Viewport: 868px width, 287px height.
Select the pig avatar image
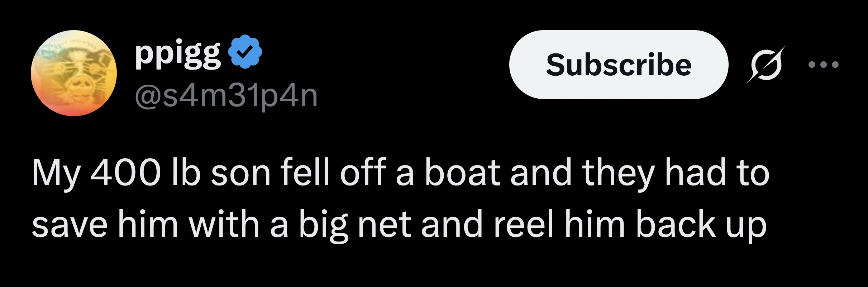[74, 73]
